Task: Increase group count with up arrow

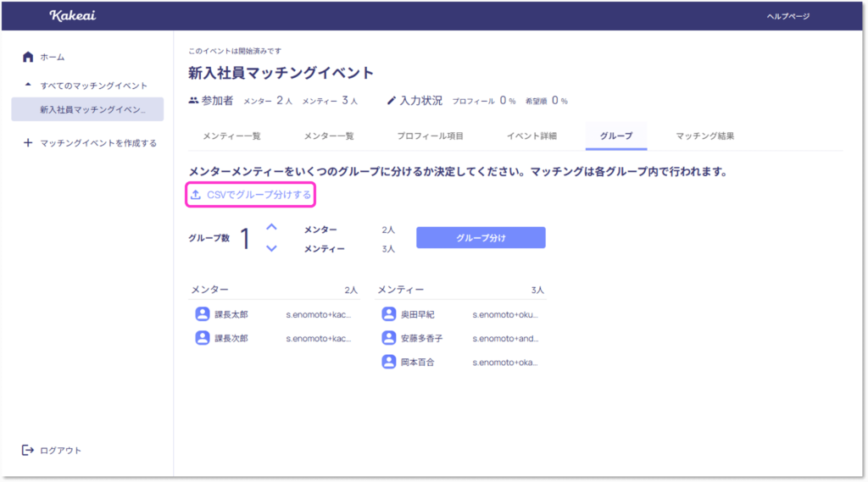Action: click(x=271, y=227)
